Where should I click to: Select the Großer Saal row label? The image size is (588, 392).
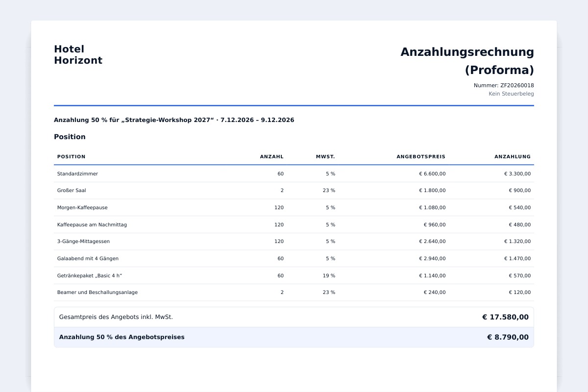[x=72, y=191]
